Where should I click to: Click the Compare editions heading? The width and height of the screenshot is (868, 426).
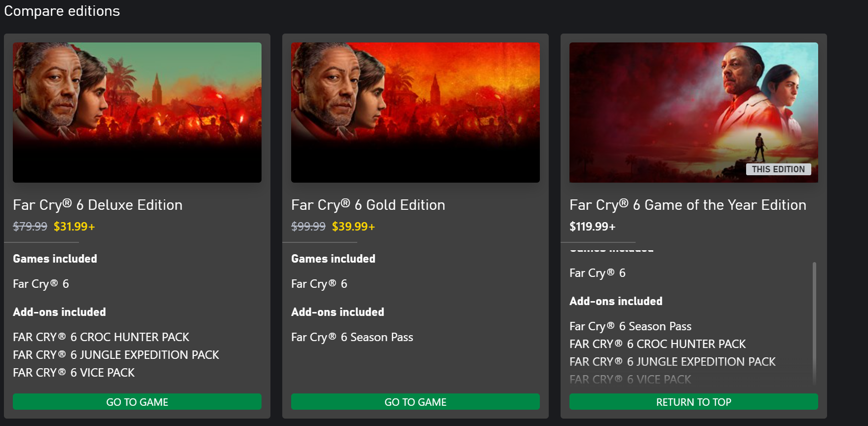click(62, 11)
